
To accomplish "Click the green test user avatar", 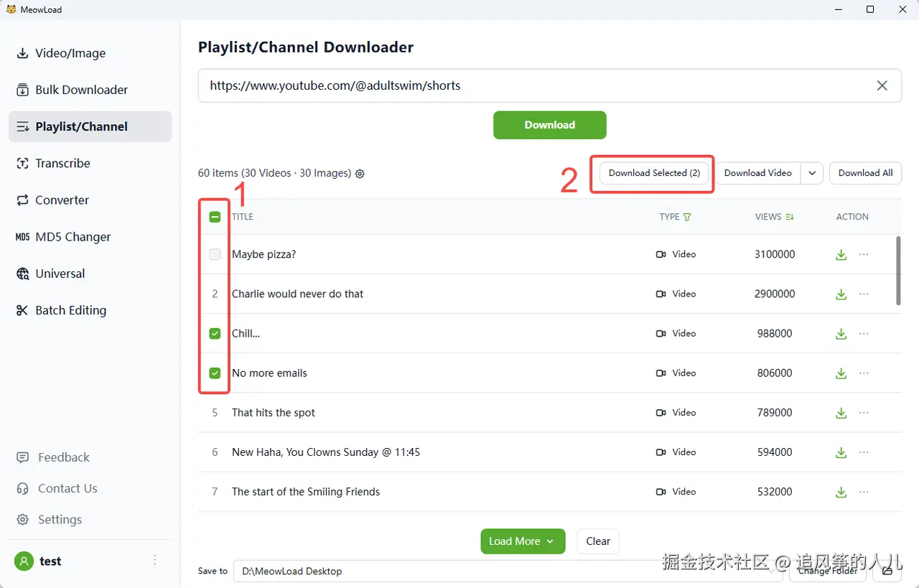I will [x=24, y=561].
